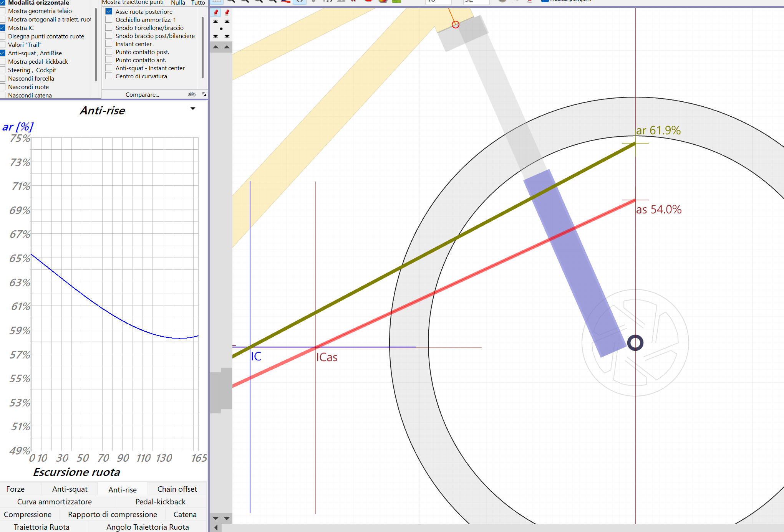Screen dimensions: 784x532
Task: Click the left up-triangle scroll arrow
Action: point(216,47)
